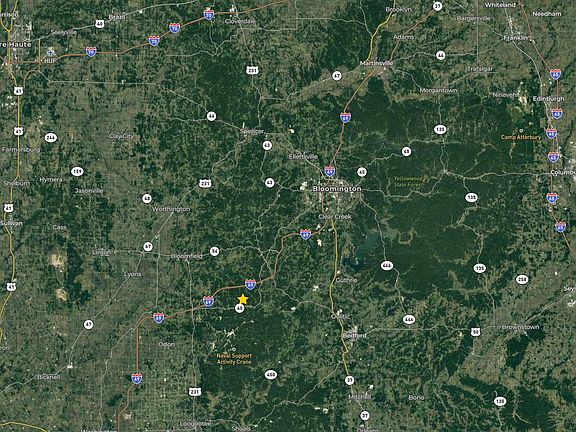Select the Naval Support Activity Crane label
This screenshot has width=576, height=432.
click(x=234, y=359)
